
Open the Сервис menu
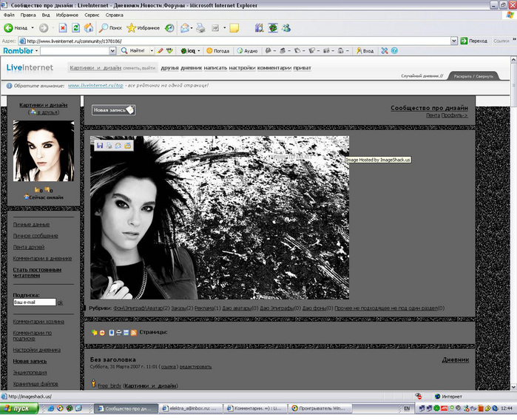92,16
